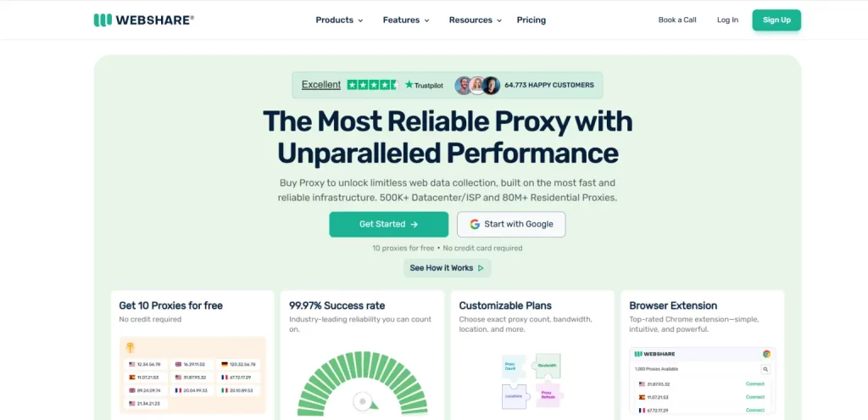Click the Chrome icon in the extension preview
Screen dimensions: 868x420
click(x=766, y=354)
